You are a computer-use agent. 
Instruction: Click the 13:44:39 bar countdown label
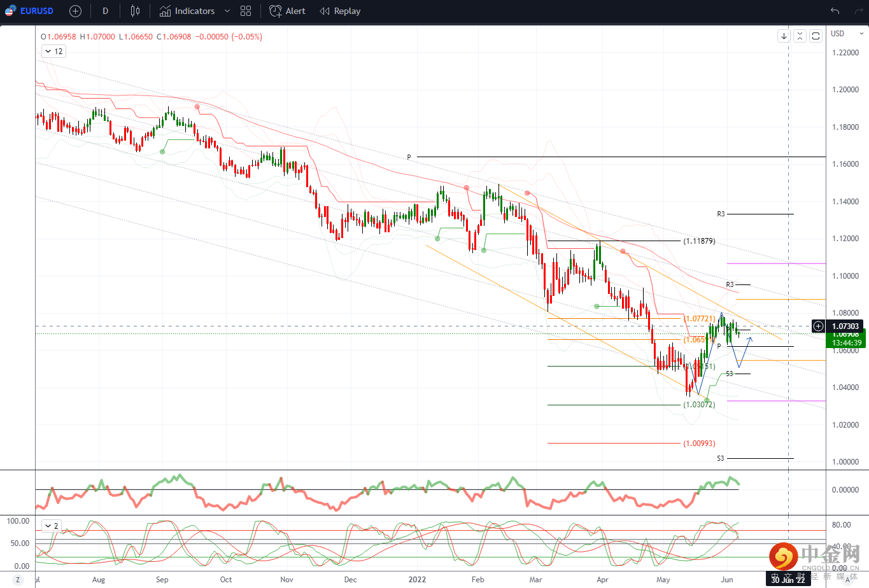click(x=847, y=343)
